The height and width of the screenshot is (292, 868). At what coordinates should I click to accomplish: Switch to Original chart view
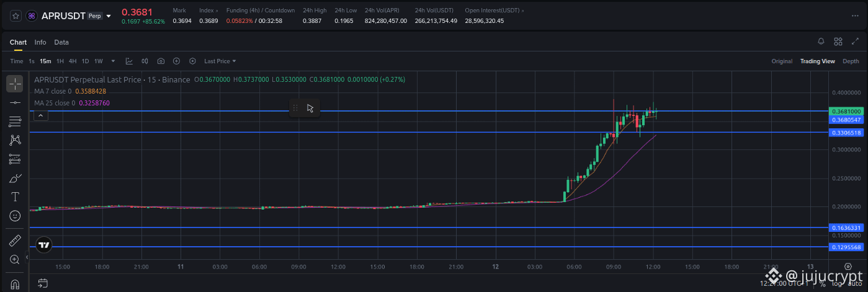click(782, 61)
